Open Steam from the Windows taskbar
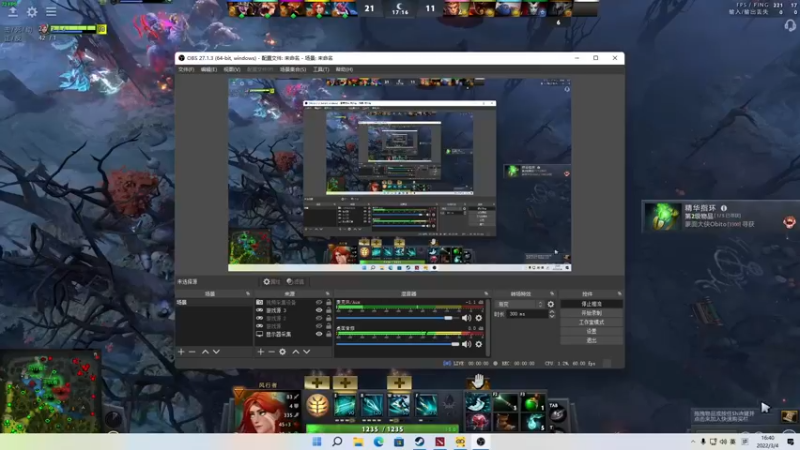 (x=419, y=442)
